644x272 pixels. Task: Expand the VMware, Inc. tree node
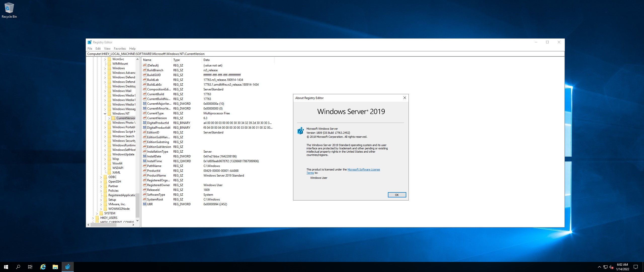[x=101, y=204]
